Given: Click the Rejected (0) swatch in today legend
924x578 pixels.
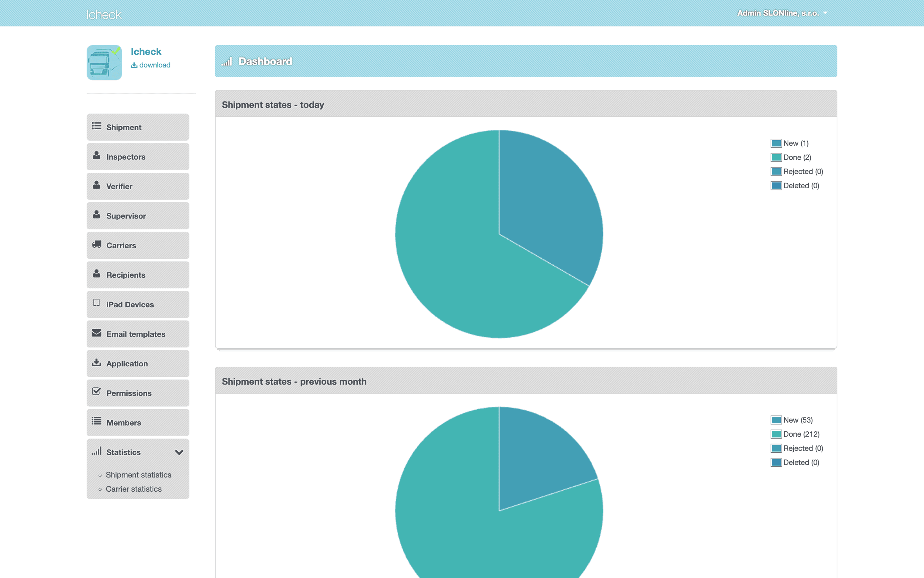Looking at the screenshot, I should point(776,172).
